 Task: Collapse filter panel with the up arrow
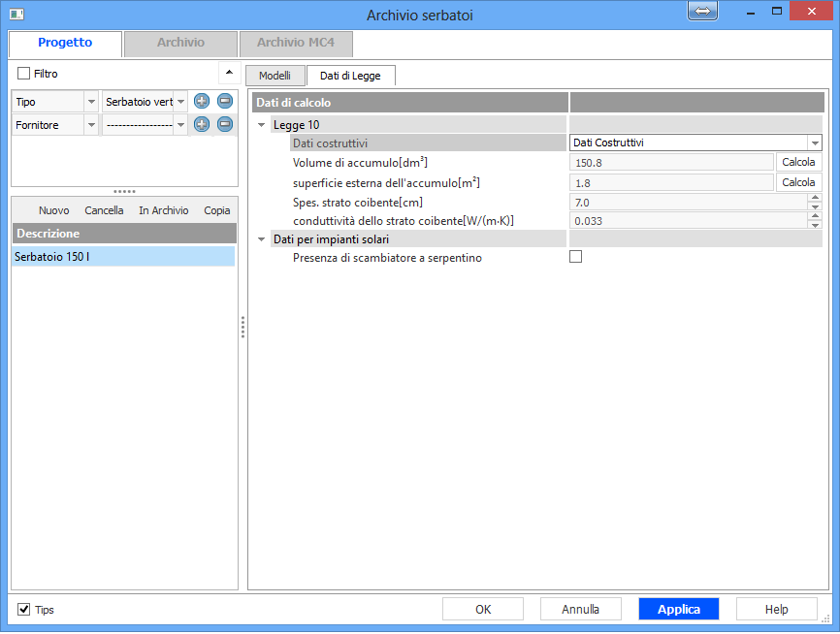coord(228,73)
